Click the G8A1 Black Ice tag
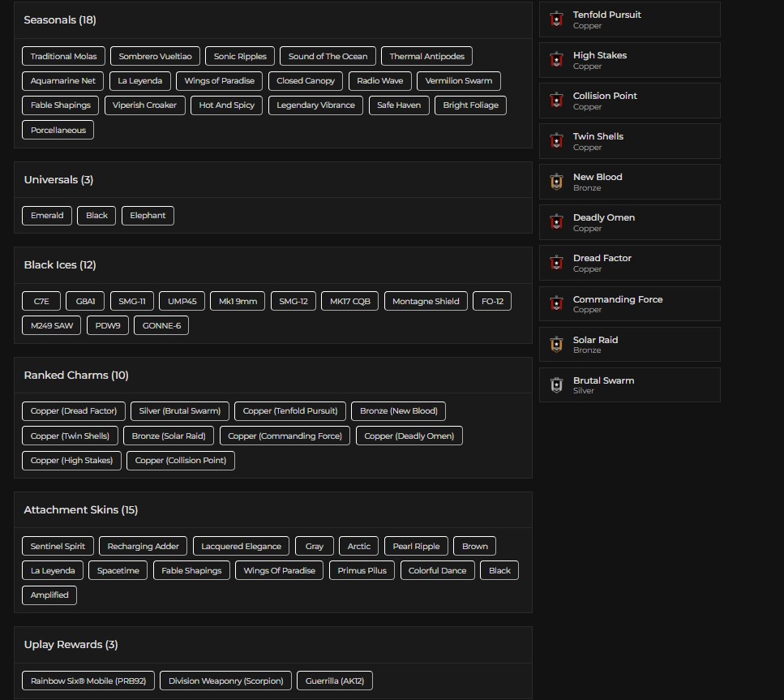 click(x=85, y=301)
